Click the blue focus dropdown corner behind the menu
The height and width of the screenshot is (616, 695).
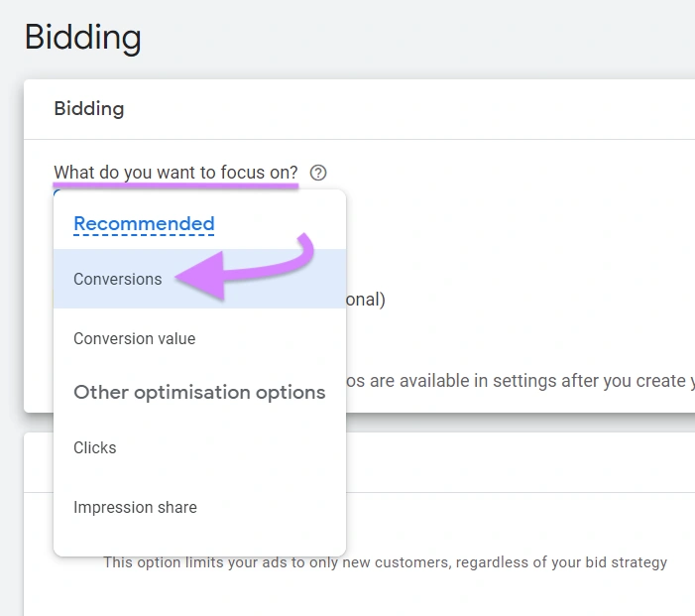pyautogui.click(x=57, y=191)
